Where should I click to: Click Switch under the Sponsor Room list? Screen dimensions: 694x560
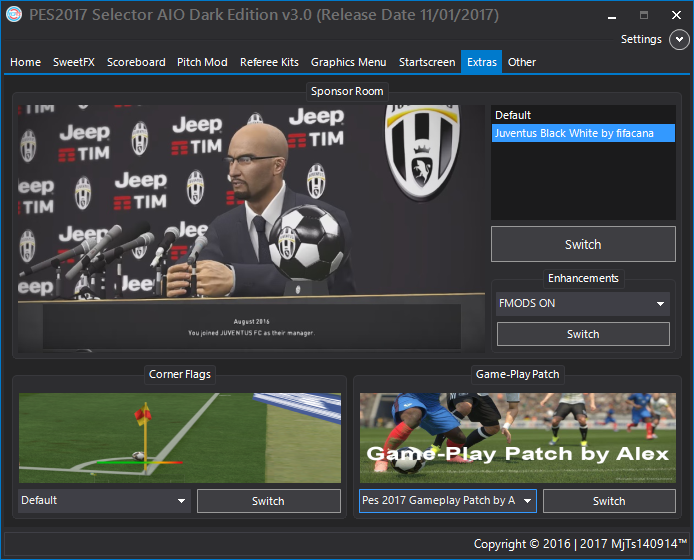point(583,244)
